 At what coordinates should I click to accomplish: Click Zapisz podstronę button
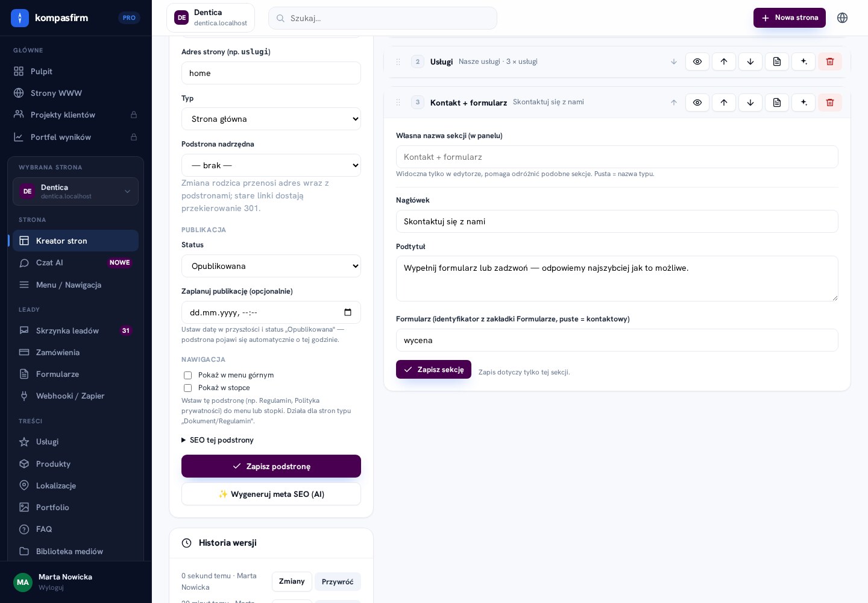tap(271, 466)
